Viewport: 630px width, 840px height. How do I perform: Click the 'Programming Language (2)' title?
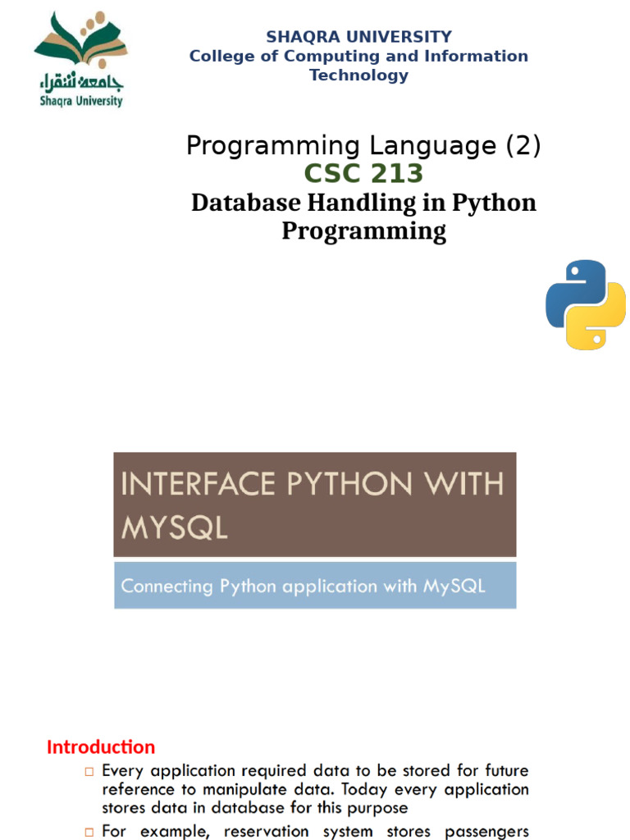[363, 145]
